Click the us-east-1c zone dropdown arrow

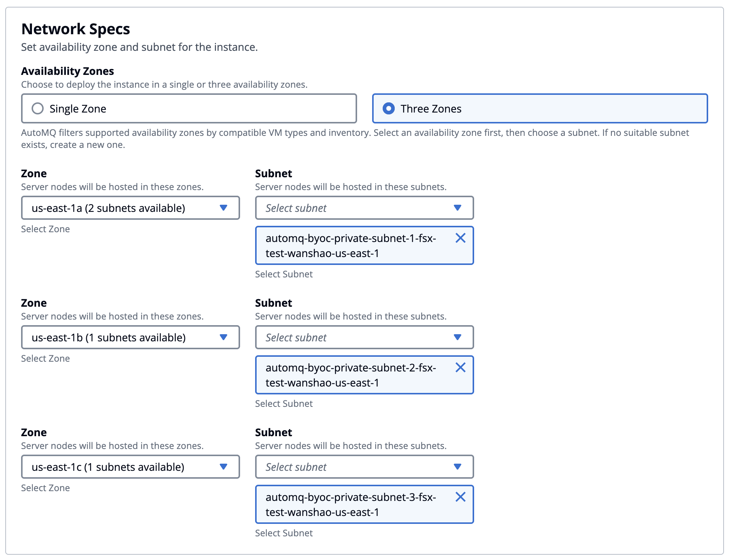pyautogui.click(x=224, y=467)
